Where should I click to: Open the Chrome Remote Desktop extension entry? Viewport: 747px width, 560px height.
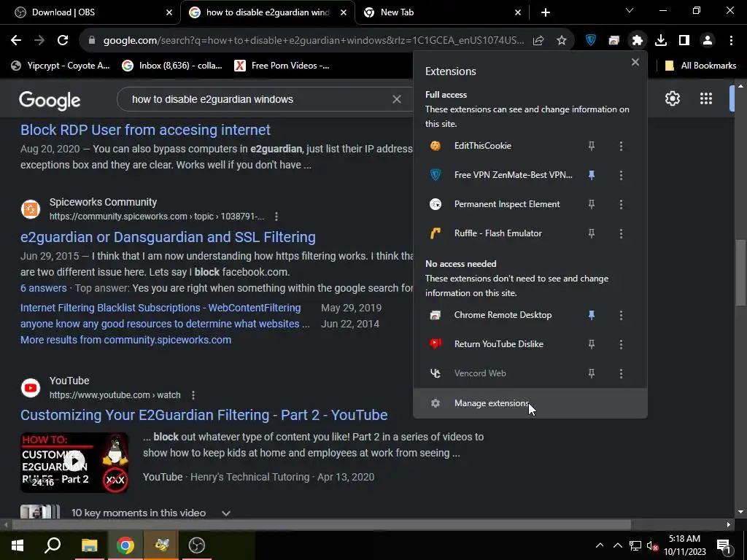pos(499,315)
